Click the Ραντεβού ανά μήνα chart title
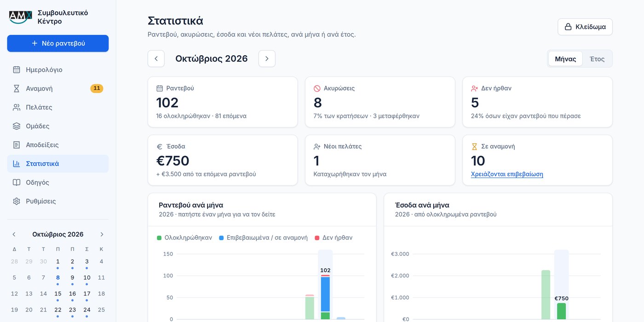The image size is (644, 322). pyautogui.click(x=191, y=205)
